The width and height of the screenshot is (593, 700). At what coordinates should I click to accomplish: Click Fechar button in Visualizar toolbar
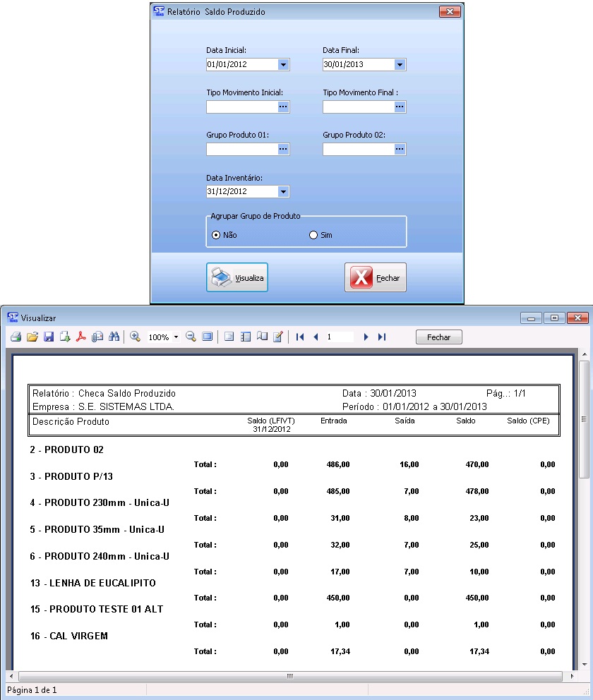pyautogui.click(x=438, y=337)
